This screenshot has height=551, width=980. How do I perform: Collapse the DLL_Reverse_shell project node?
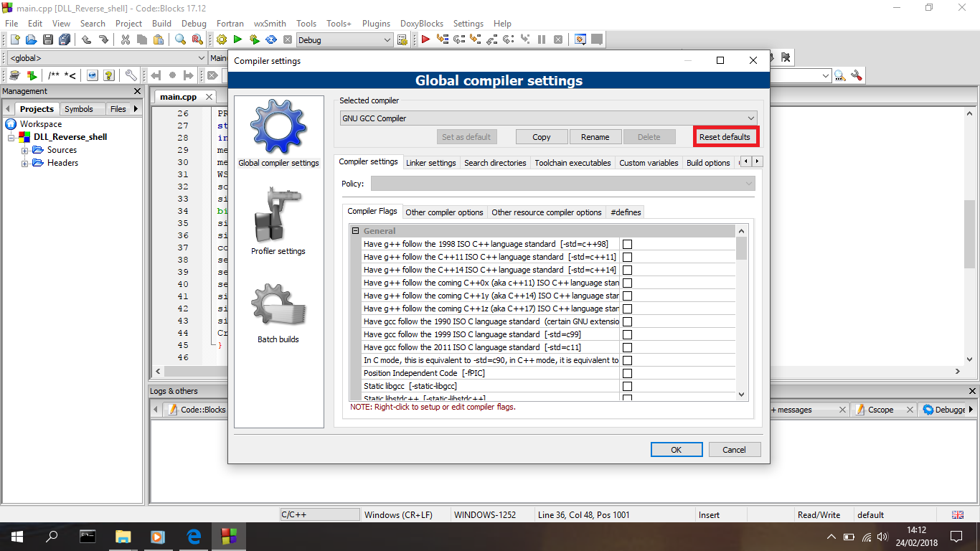pos(11,137)
